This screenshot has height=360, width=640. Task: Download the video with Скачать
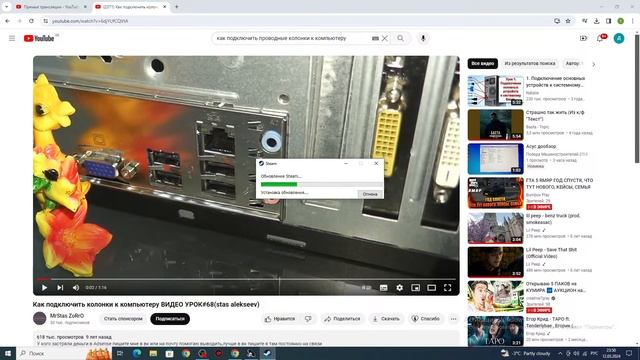pos(386,319)
